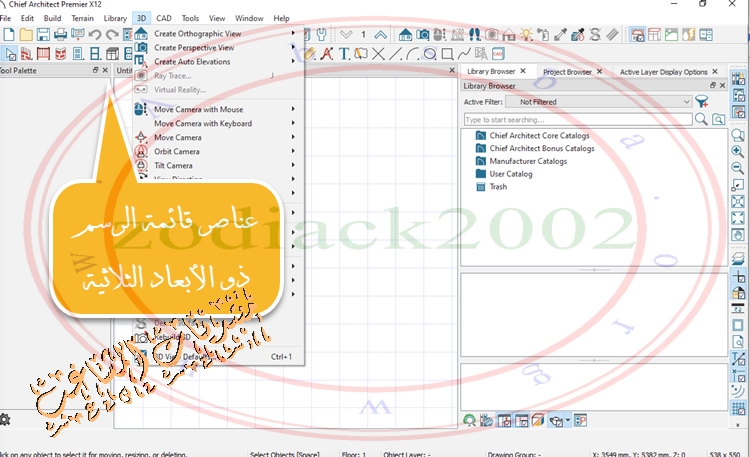Choose Move Camera with Keyboard entry
The width and height of the screenshot is (750, 457).
[x=203, y=123]
